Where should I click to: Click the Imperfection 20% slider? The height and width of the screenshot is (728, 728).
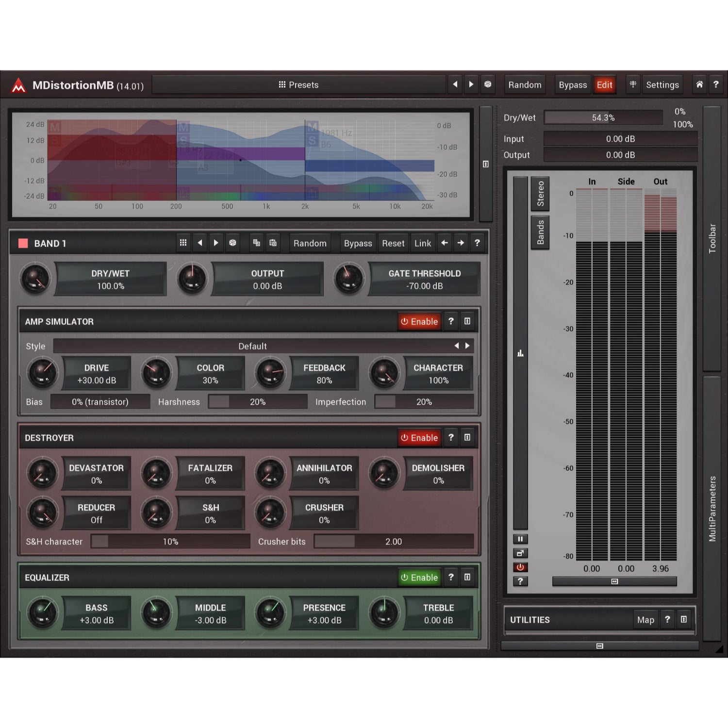pos(424,402)
